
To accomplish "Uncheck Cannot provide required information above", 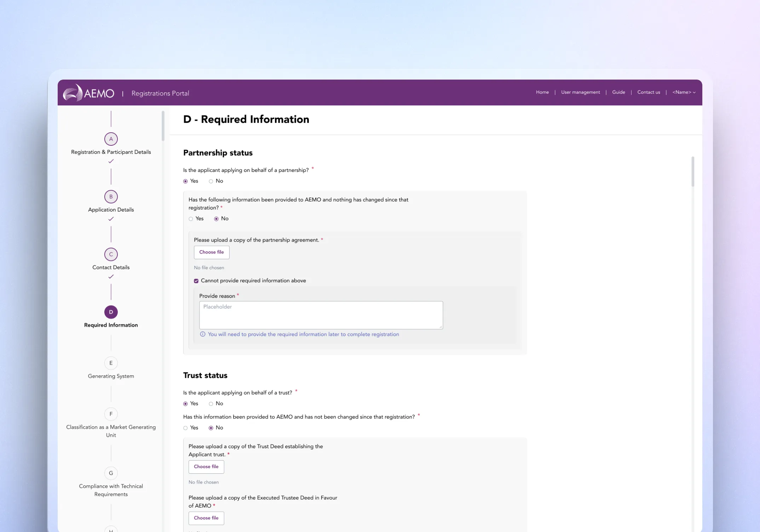I will [196, 281].
